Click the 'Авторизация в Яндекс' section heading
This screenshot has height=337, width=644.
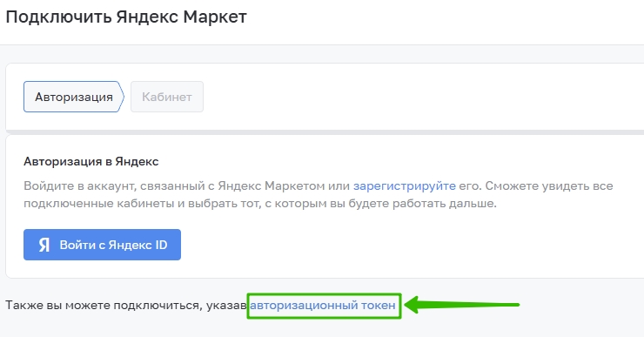click(91, 161)
